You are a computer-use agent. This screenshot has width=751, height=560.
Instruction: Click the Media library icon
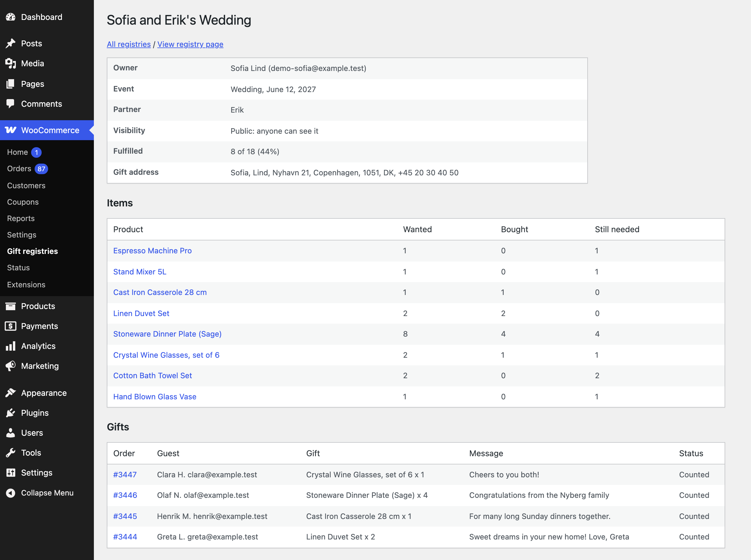[x=11, y=63]
